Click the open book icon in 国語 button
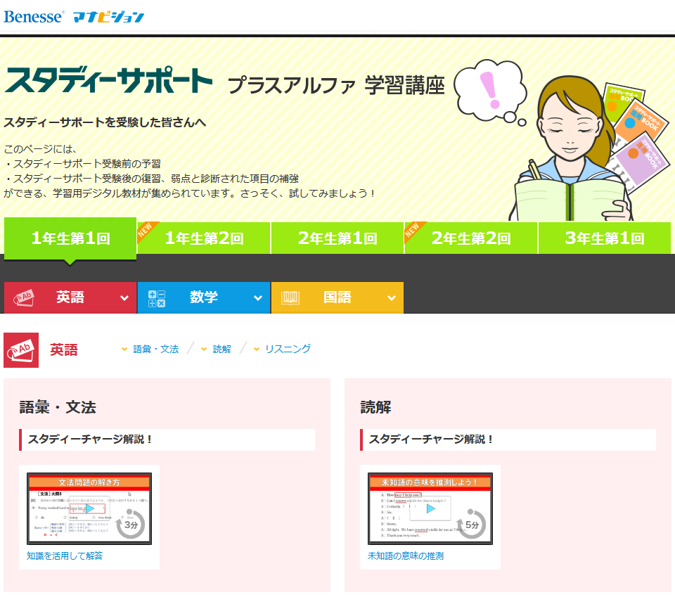 point(290,298)
